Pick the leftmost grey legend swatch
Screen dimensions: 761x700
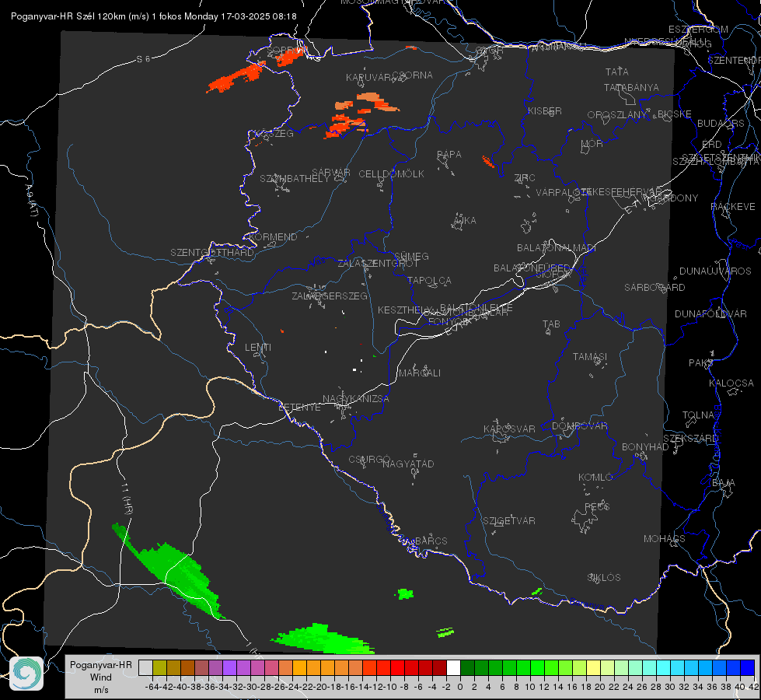[145, 667]
